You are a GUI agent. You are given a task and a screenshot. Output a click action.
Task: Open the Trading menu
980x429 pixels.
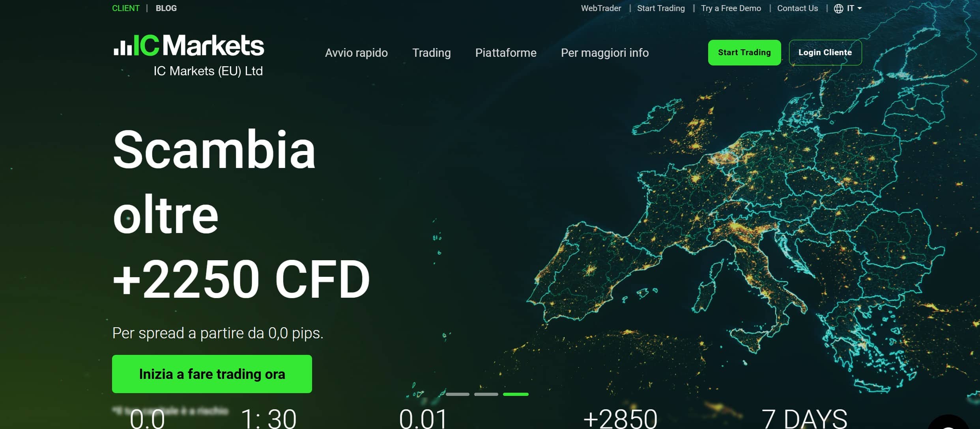pyautogui.click(x=431, y=53)
